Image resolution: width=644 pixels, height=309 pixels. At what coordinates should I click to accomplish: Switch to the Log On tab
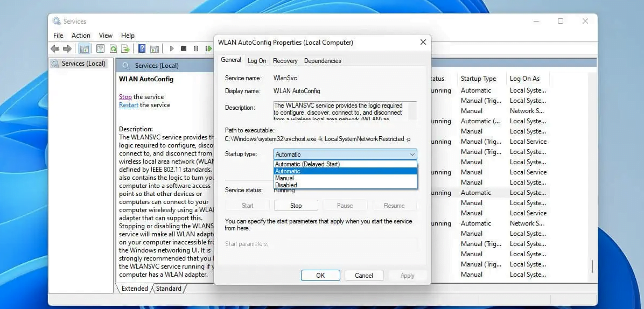pos(257,61)
